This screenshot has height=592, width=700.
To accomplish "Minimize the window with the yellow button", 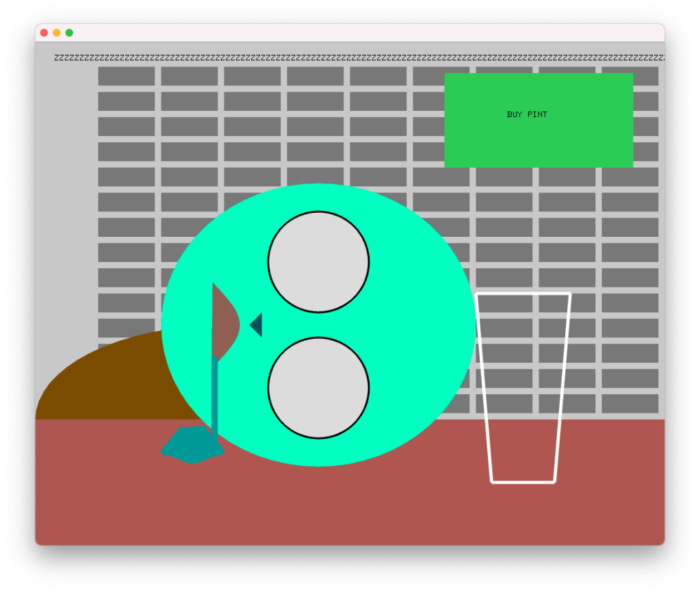I will point(57,33).
